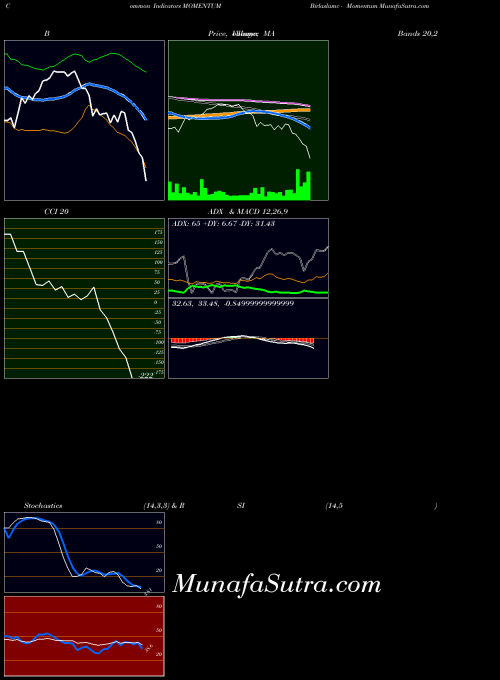Click 'ADX: 65 +DY: 6.67 -DY: 31.43' text
This screenshot has height=680, width=500.
(x=223, y=224)
